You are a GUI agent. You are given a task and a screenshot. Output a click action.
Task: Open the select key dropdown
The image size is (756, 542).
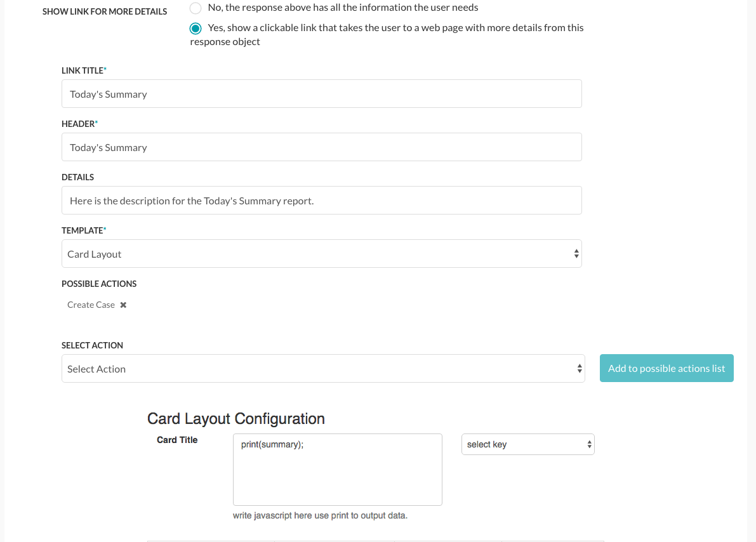528,444
